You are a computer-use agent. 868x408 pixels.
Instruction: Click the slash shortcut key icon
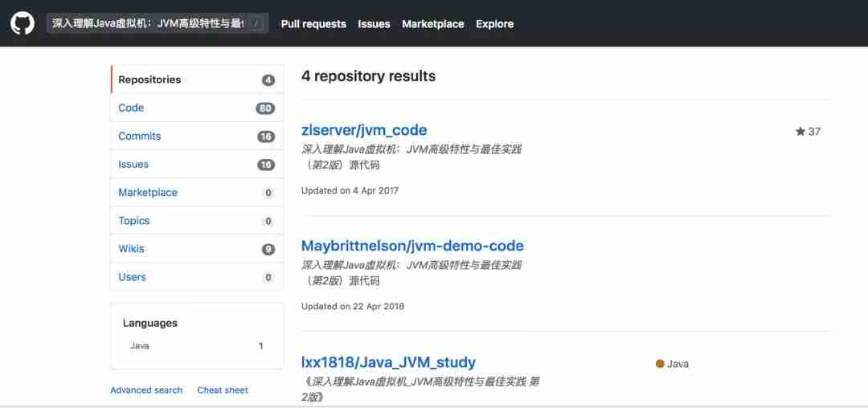(x=256, y=24)
